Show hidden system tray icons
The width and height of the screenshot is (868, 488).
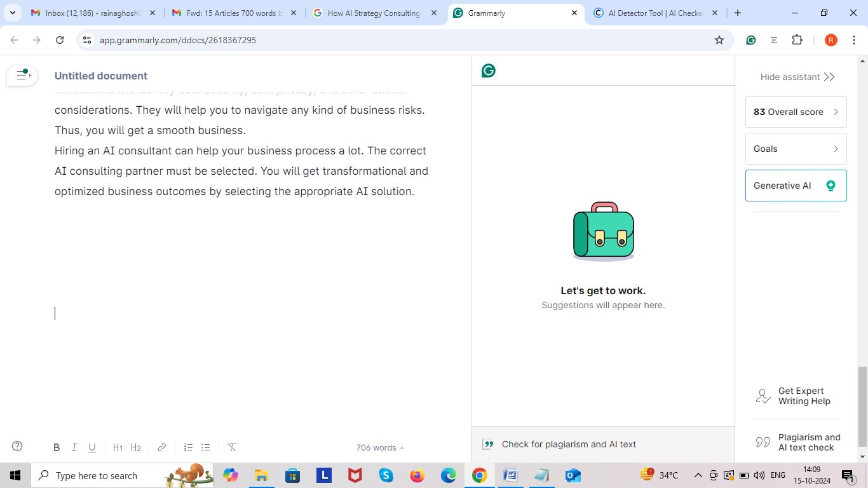[698, 475]
